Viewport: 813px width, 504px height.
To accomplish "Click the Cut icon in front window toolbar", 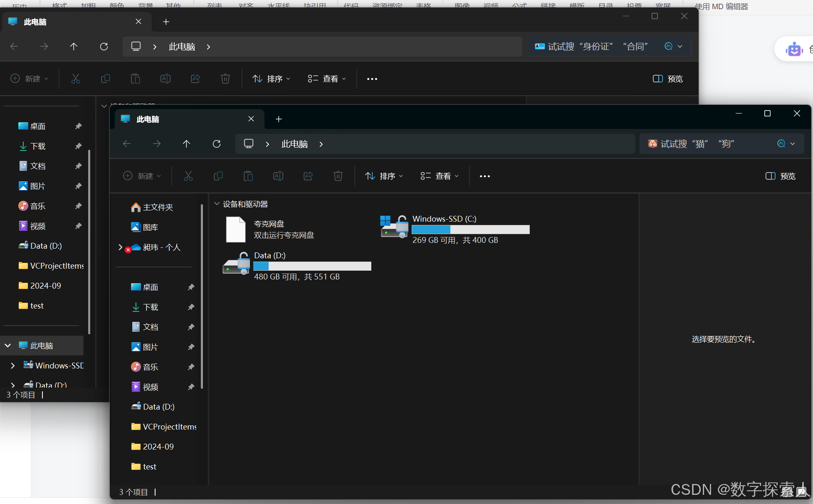I will pos(188,176).
